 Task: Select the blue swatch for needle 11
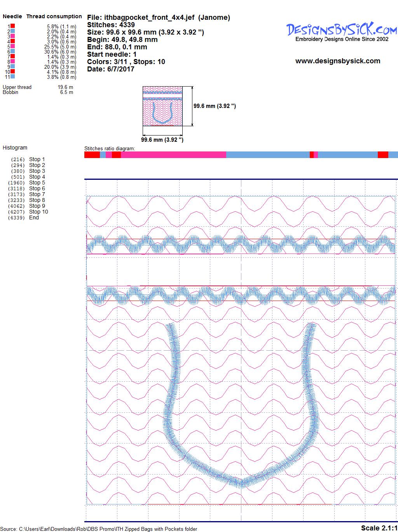13,76
